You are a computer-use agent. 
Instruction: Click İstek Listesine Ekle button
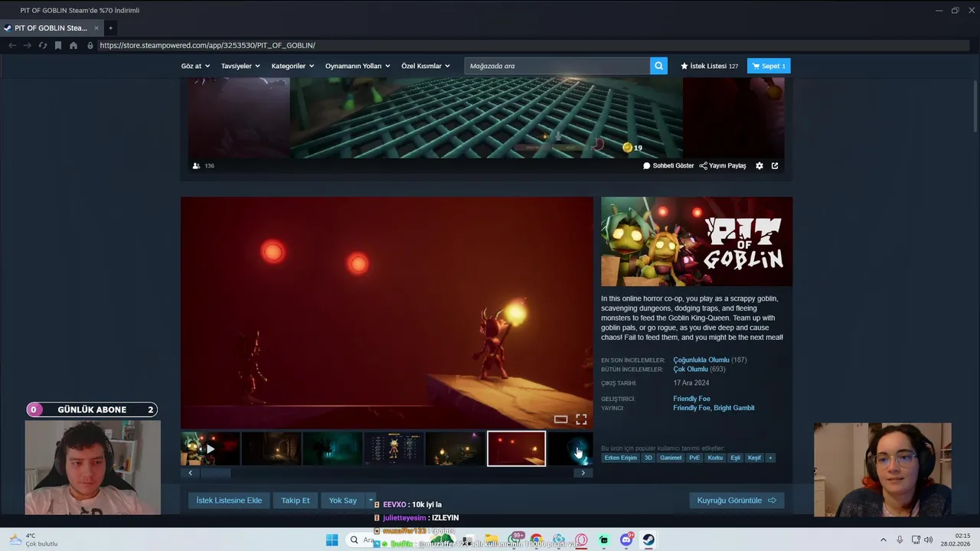(x=229, y=500)
